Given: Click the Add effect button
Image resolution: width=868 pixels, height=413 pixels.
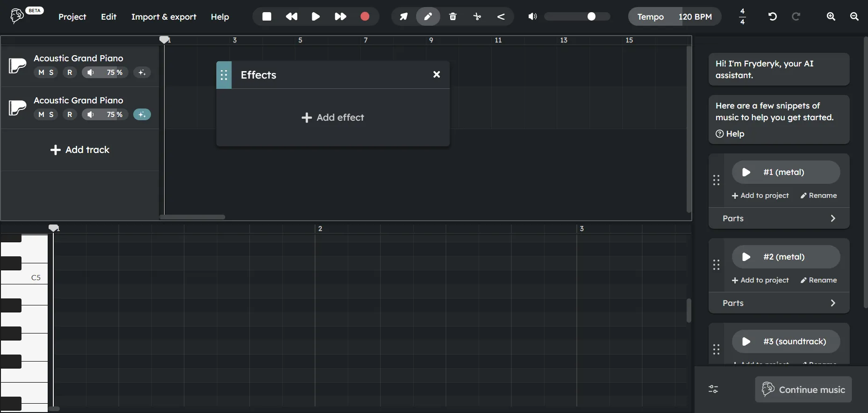Looking at the screenshot, I should pos(333,117).
